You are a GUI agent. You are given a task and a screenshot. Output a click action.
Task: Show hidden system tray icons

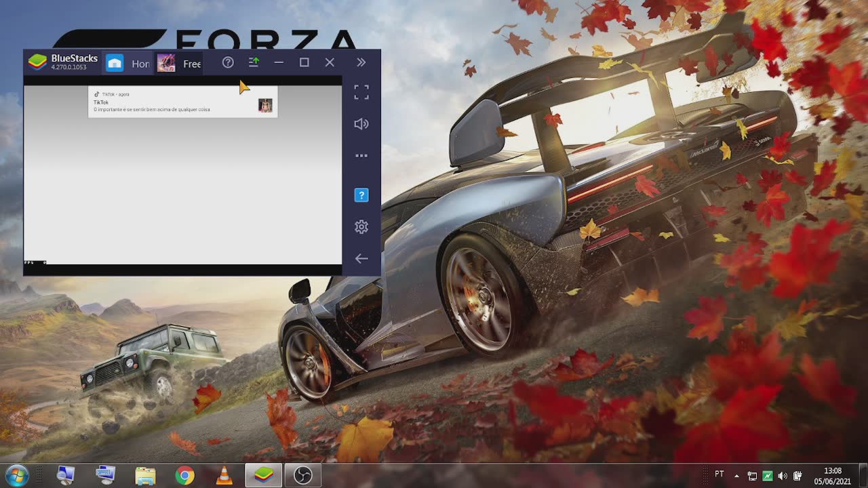[736, 476]
